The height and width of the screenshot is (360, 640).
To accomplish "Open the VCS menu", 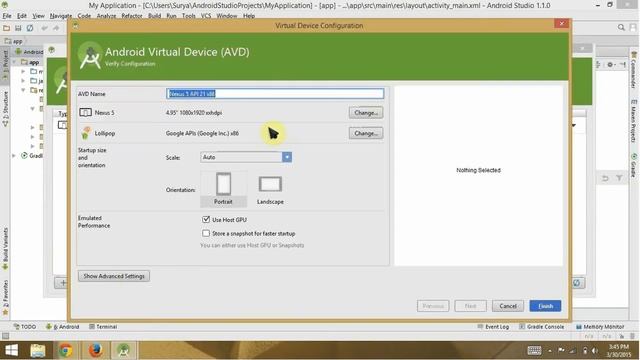I will (206, 16).
